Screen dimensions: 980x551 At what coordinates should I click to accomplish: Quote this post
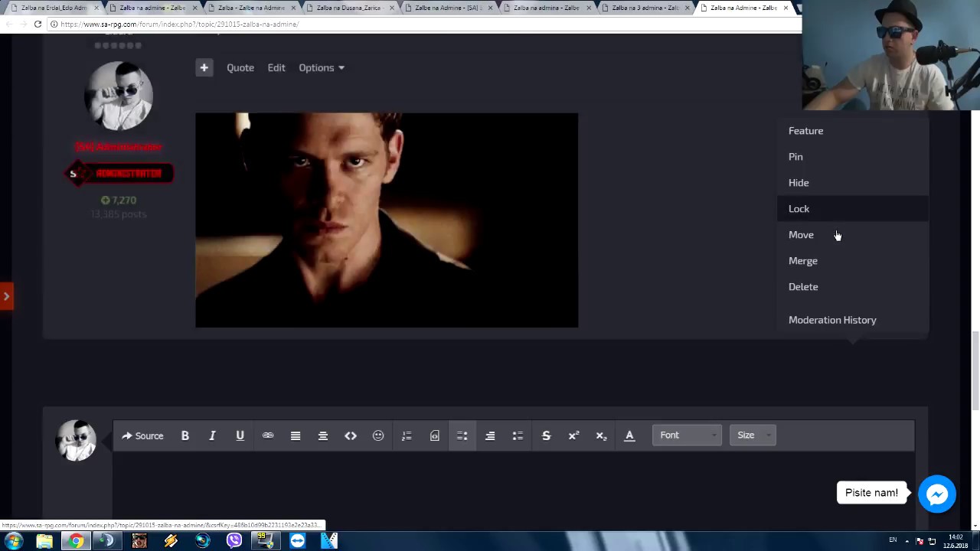tap(240, 67)
